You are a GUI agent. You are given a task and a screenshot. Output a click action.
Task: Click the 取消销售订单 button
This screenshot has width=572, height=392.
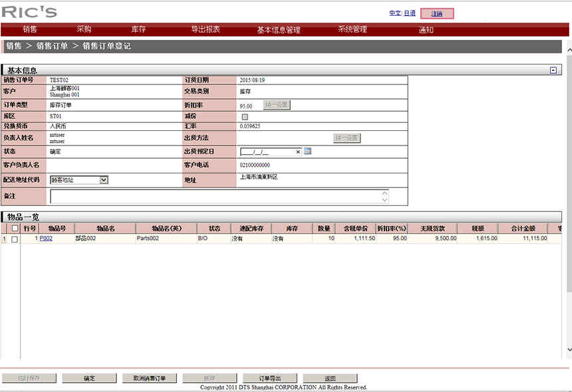149,378
